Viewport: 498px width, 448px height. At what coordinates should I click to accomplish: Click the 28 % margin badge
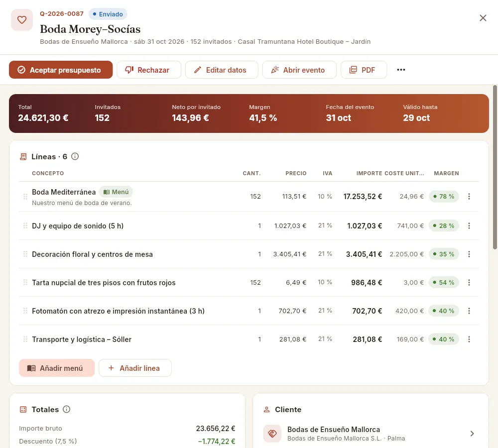[444, 226]
